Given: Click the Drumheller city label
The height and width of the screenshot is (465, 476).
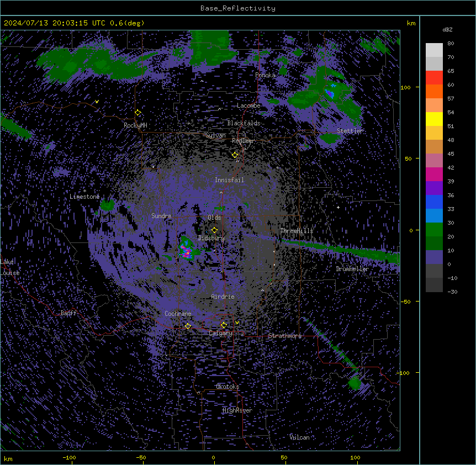Looking at the screenshot, I should pyautogui.click(x=352, y=269).
